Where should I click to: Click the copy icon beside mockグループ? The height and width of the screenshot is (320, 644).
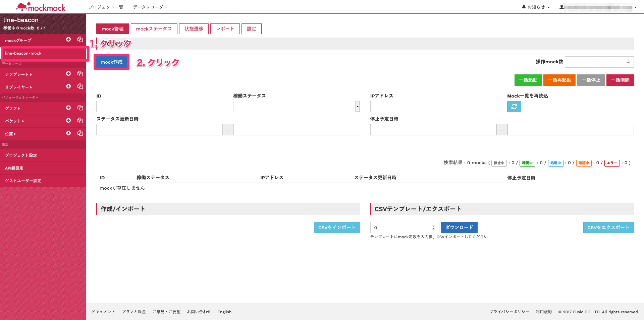(80, 39)
